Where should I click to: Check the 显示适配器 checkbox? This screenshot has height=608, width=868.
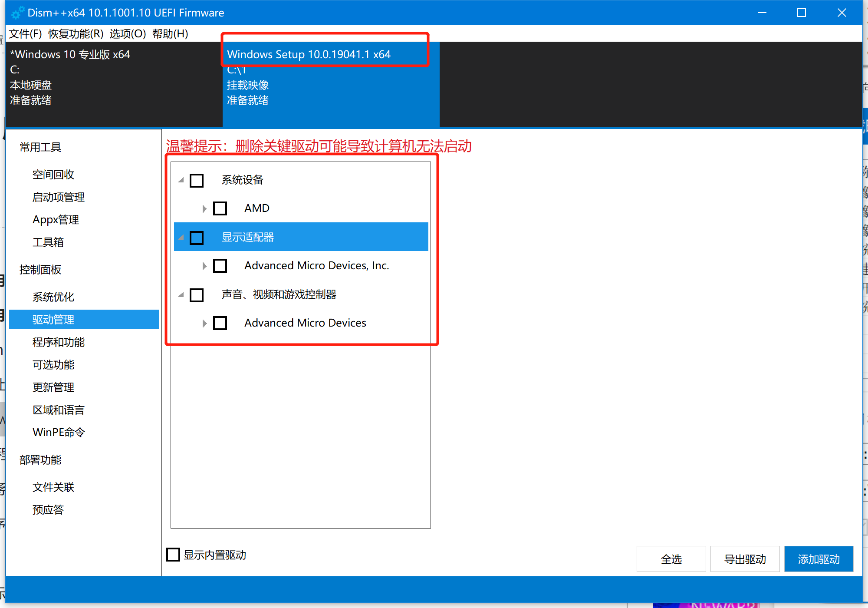tap(197, 238)
